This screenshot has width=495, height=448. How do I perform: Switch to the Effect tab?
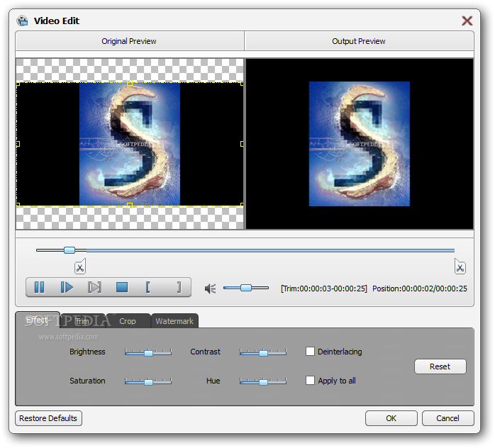coord(38,320)
